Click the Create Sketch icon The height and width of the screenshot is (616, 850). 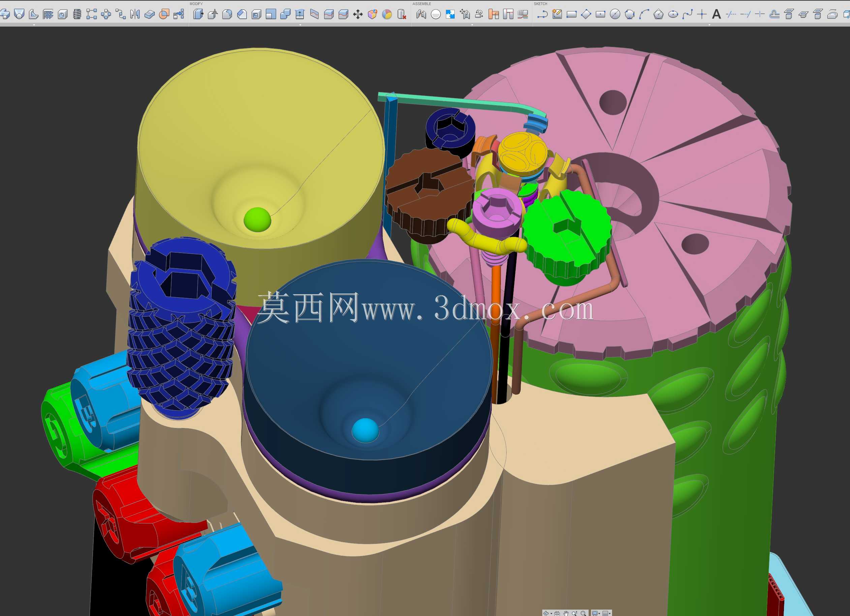[557, 14]
